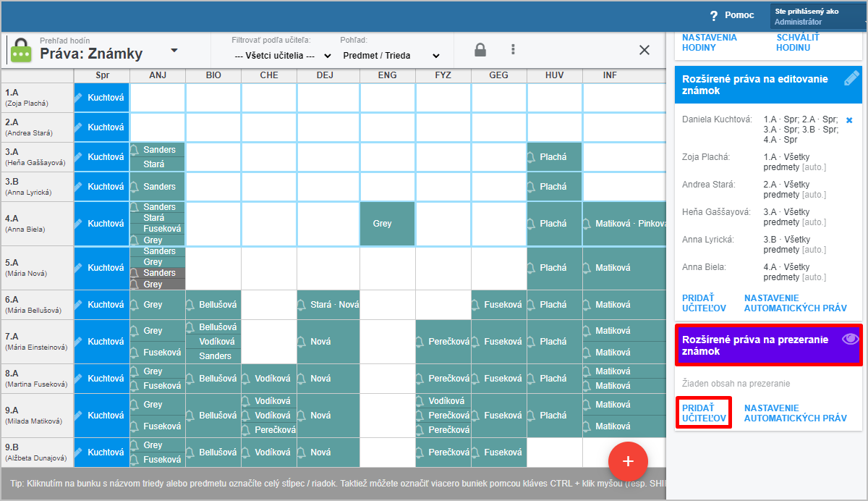The width and height of the screenshot is (868, 501).
Task: Select row 4.A Anna Biela
Action: point(38,224)
